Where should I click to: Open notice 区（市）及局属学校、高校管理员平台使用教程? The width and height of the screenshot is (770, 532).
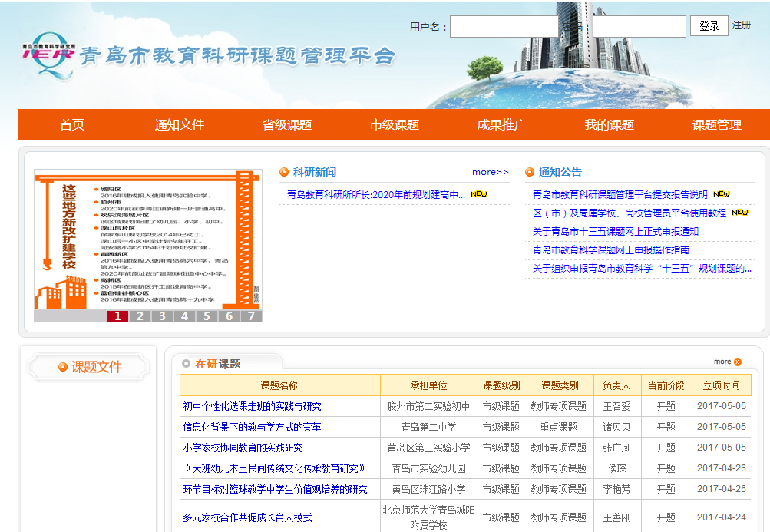coord(630,213)
